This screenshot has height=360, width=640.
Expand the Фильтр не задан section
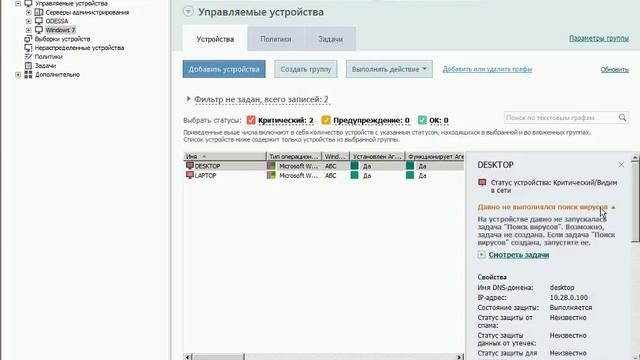click(188, 99)
